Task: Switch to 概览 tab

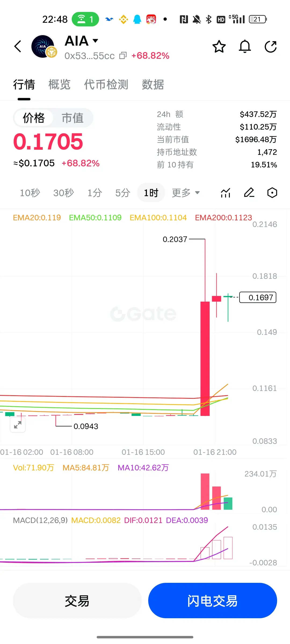Action: (59, 85)
